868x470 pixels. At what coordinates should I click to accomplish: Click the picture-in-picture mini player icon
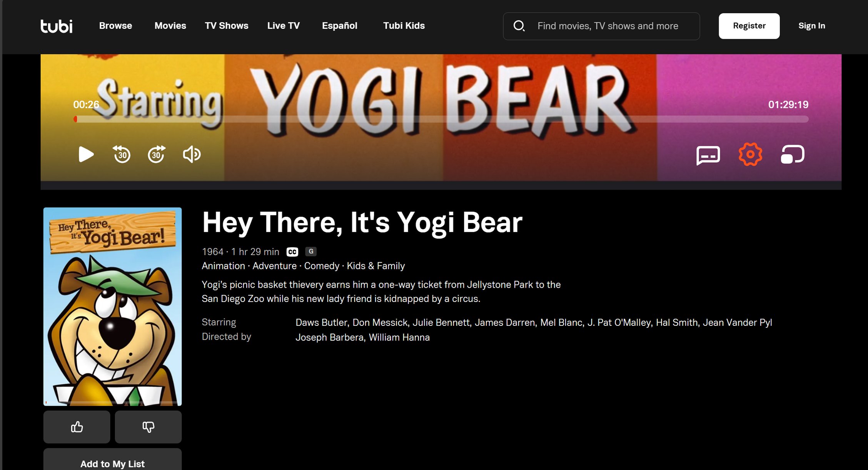pyautogui.click(x=793, y=154)
